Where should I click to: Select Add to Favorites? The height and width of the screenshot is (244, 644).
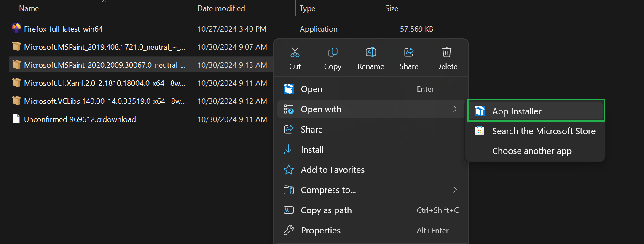(371, 170)
